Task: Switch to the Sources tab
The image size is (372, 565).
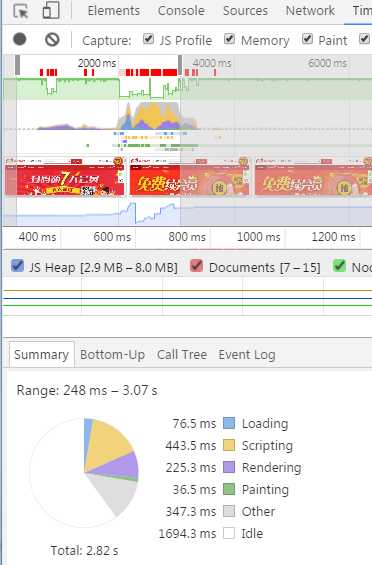Action: pyautogui.click(x=245, y=11)
